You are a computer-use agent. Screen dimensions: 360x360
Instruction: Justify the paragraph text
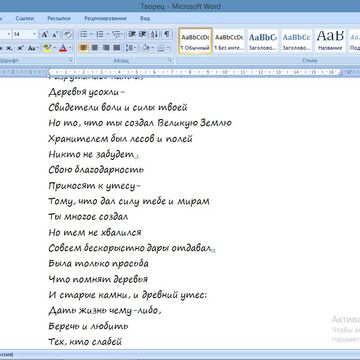[117, 48]
